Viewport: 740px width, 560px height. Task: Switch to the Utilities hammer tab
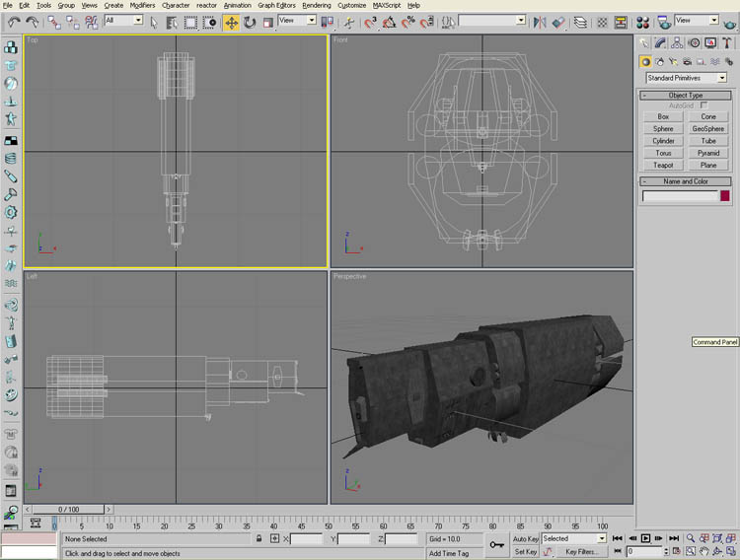point(727,42)
